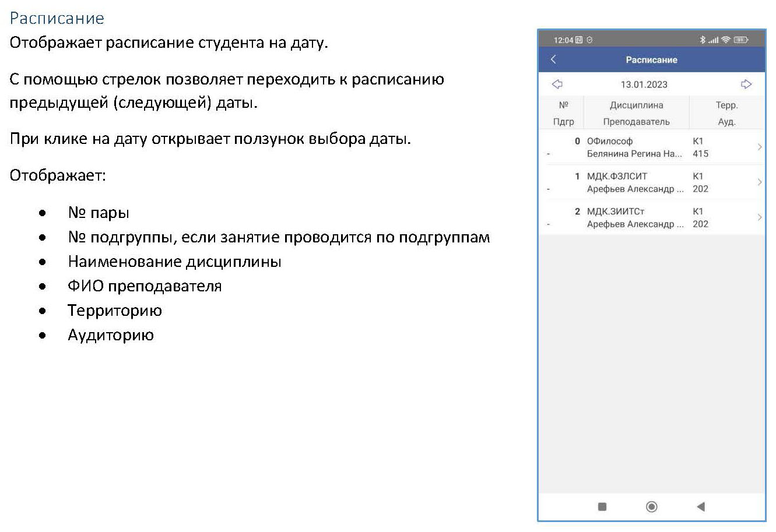The height and width of the screenshot is (532, 776).
Task: Select teacher Белянина Регина row text
Action: 634,154
